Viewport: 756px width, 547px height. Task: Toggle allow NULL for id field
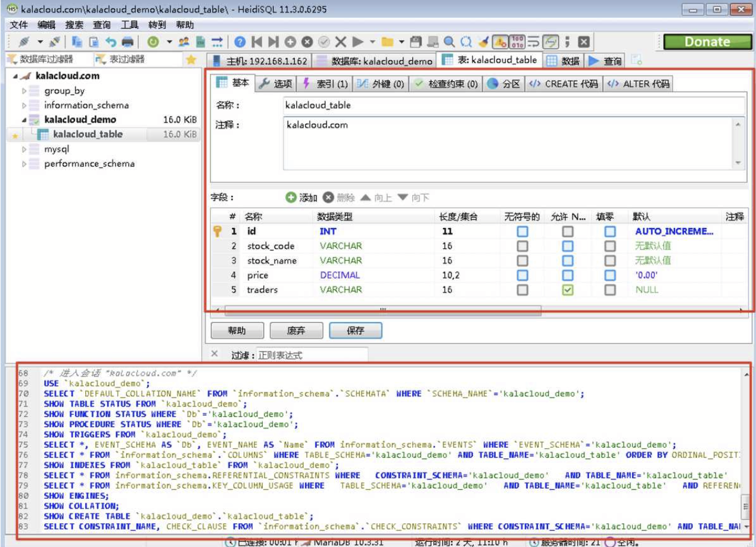[568, 232]
